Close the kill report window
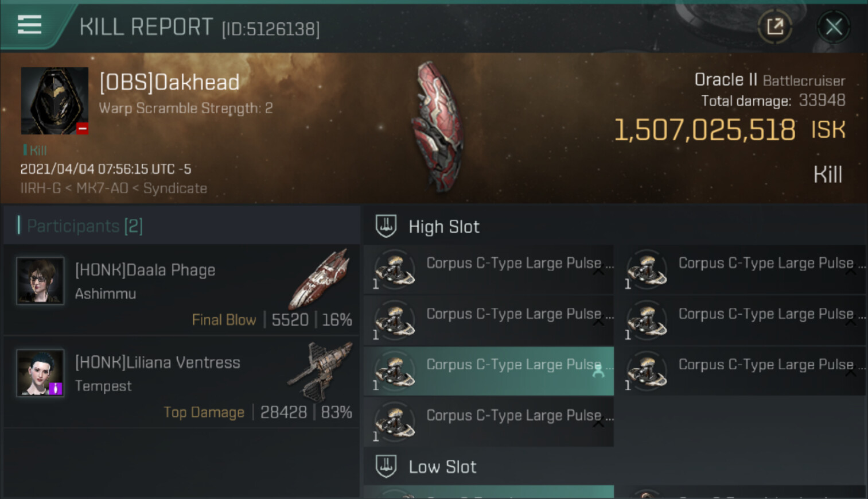 (x=833, y=26)
